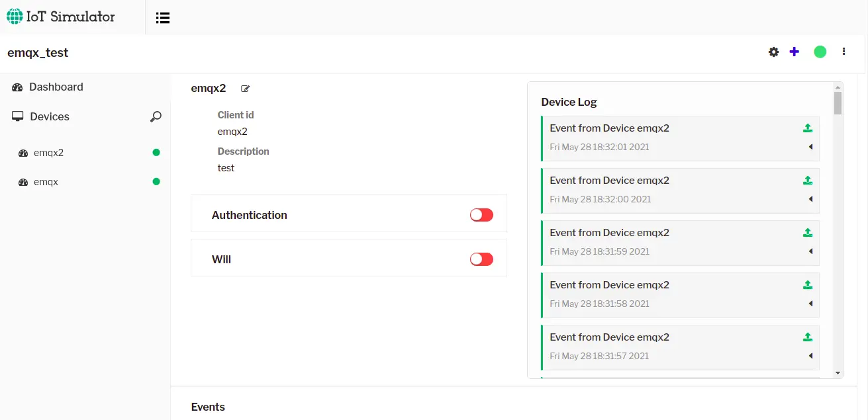Click green status dot for emqx

pos(156,181)
